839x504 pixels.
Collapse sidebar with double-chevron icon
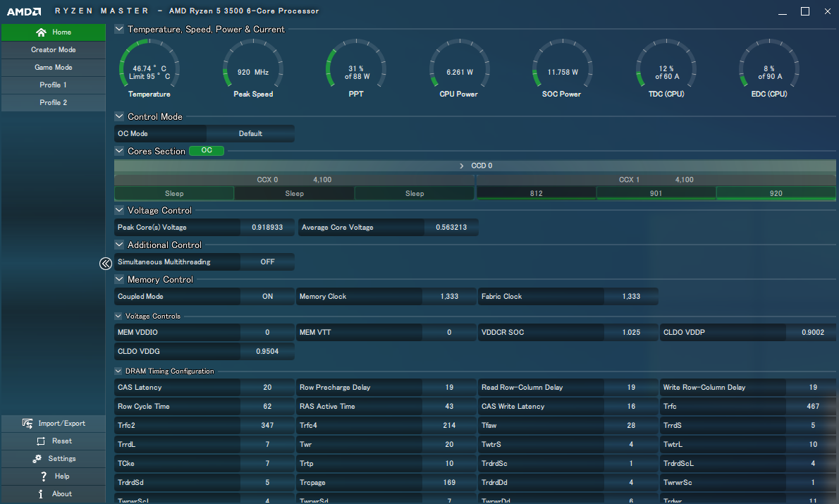105,263
